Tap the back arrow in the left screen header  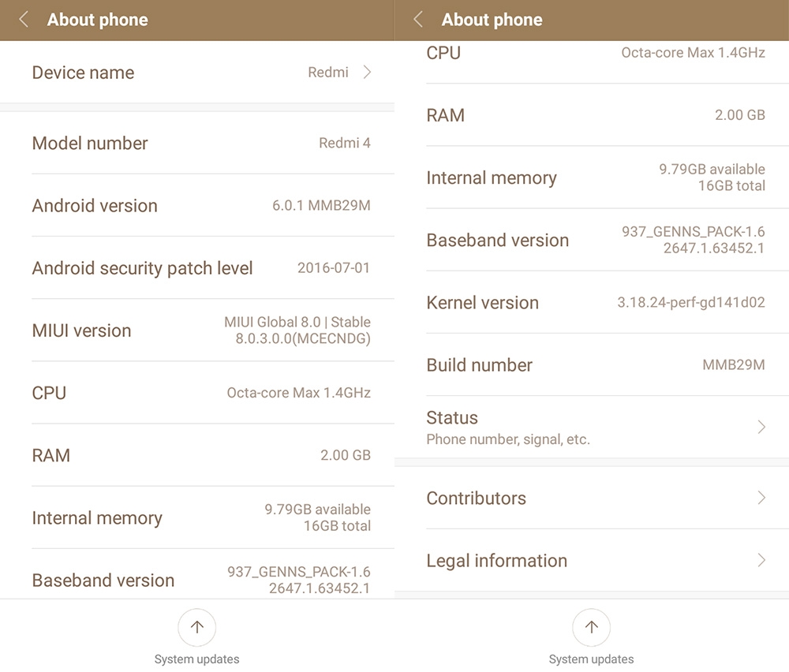pyautogui.click(x=24, y=20)
